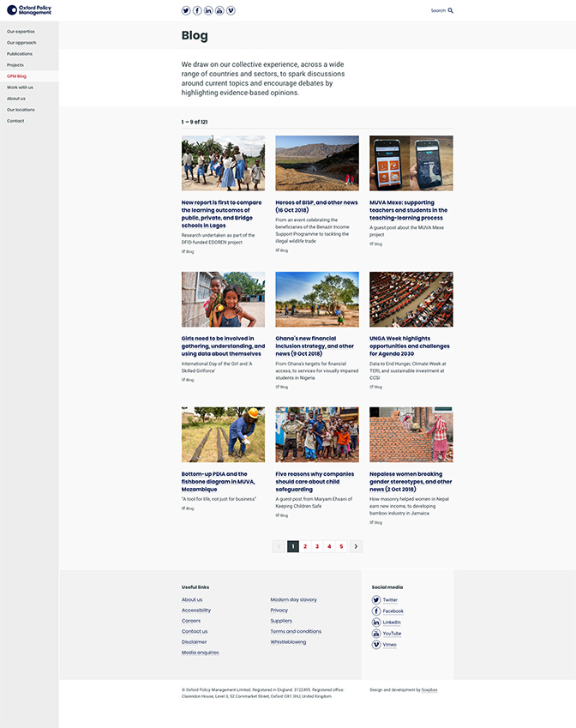Jump to page 5 in pagination
The width and height of the screenshot is (576, 728).
coord(341,546)
